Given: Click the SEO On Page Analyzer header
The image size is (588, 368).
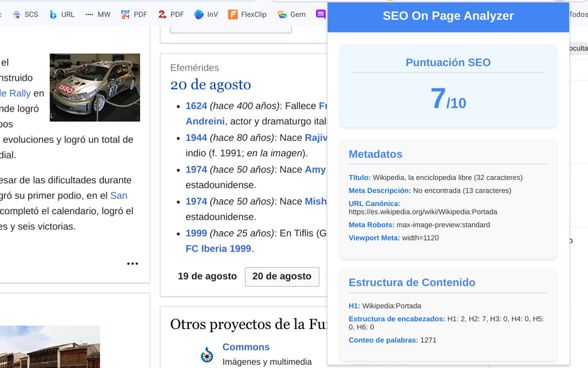Looking at the screenshot, I should click(448, 16).
